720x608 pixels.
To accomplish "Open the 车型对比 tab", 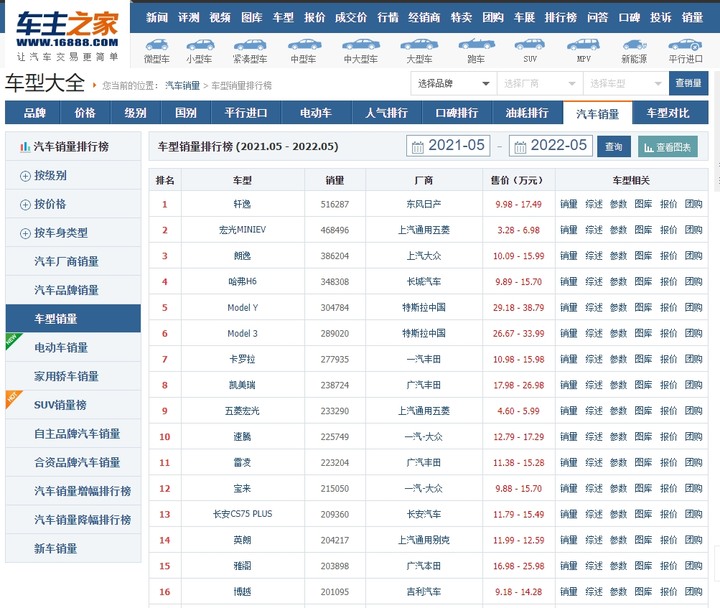I will (x=668, y=113).
